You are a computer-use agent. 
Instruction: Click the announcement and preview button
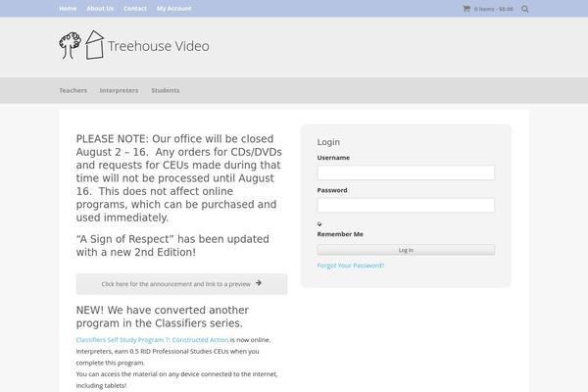(x=182, y=284)
